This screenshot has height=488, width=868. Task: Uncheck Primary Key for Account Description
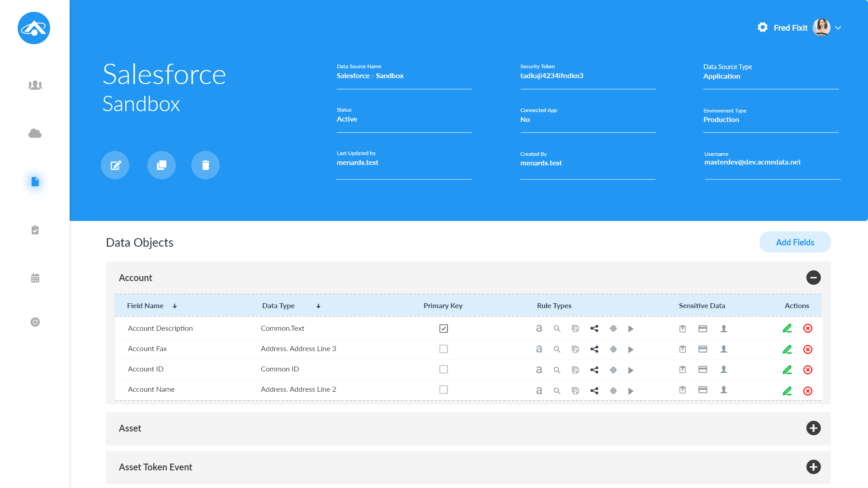[443, 328]
